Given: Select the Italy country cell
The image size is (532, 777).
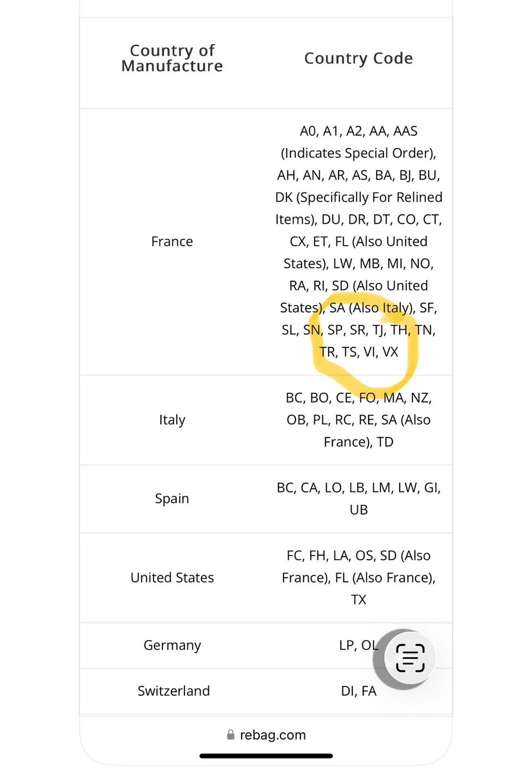Looking at the screenshot, I should click(x=172, y=420).
